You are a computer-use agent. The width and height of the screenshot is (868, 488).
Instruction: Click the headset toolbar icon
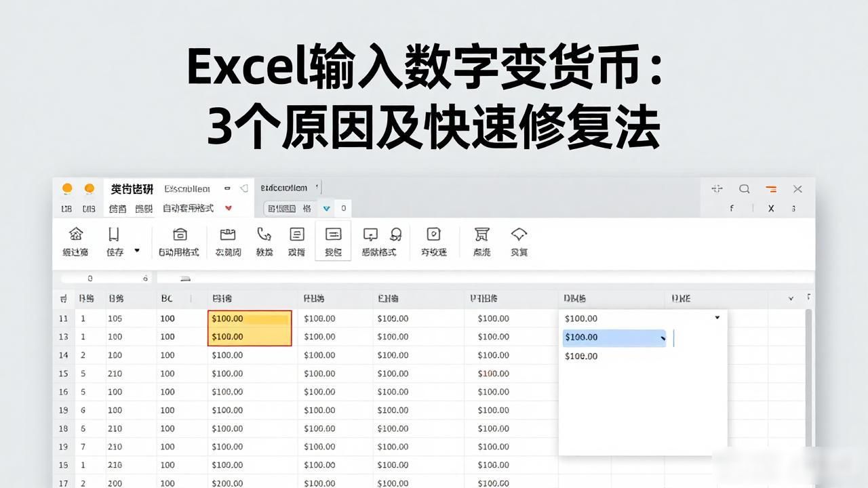point(396,235)
